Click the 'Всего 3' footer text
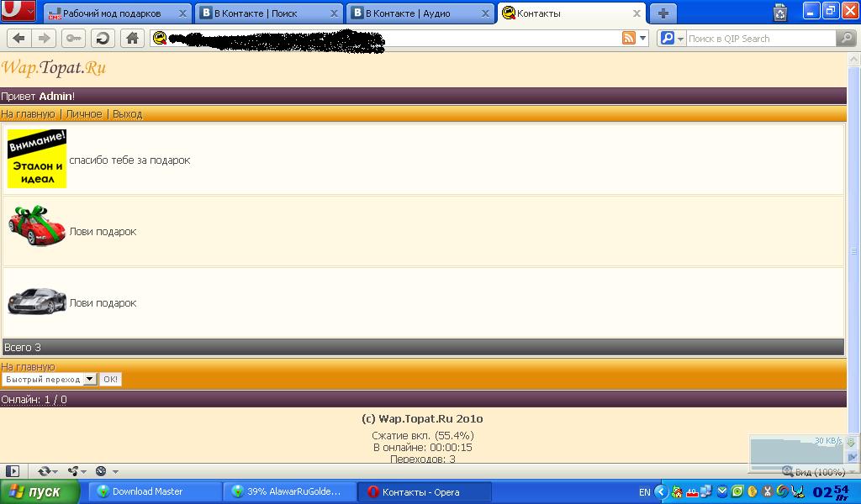The width and height of the screenshot is (861, 504). [x=23, y=347]
